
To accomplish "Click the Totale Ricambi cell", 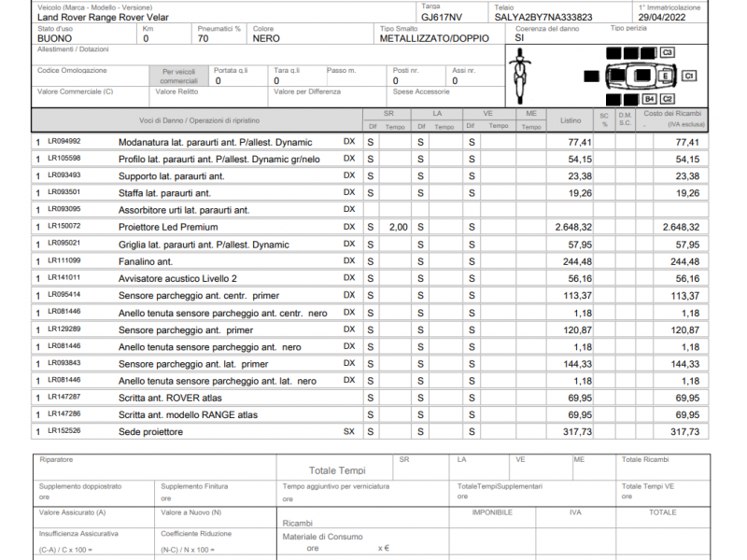I will click(663, 467).
